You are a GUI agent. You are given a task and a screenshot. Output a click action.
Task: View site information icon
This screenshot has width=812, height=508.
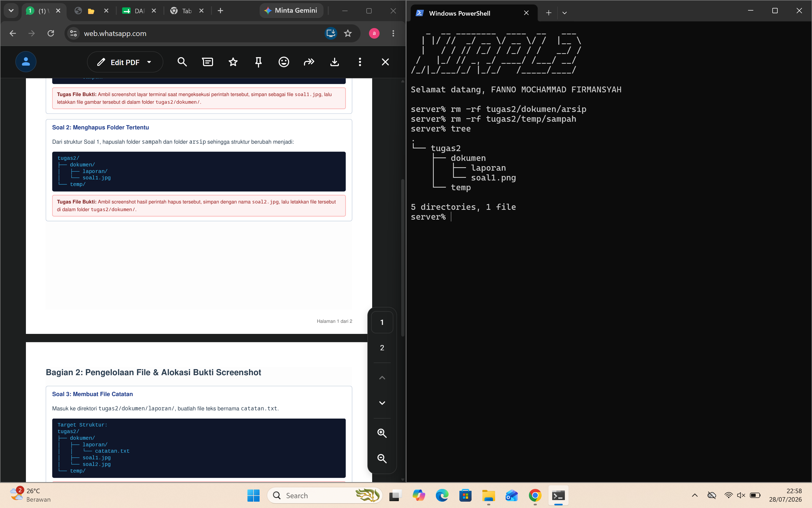pyautogui.click(x=73, y=33)
